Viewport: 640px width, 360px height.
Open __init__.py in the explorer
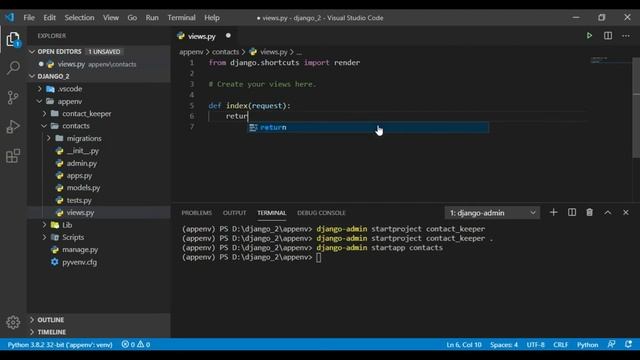[99, 151]
